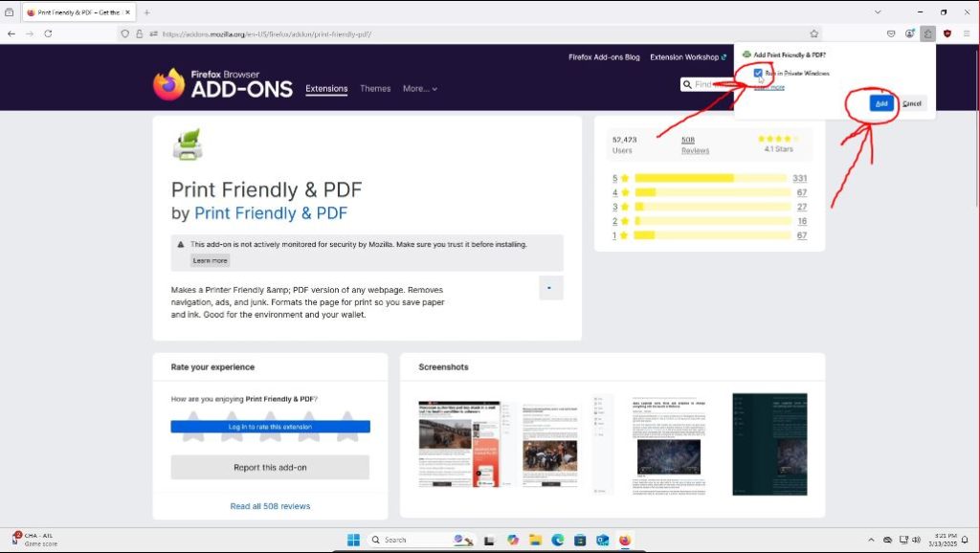Open the dark-themed screenshot thumbnail on the right

[x=769, y=444]
